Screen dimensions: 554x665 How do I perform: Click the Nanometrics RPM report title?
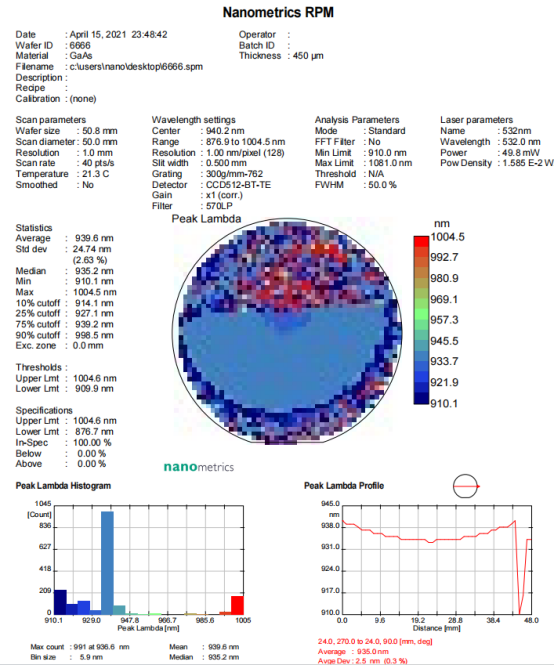coord(278,12)
